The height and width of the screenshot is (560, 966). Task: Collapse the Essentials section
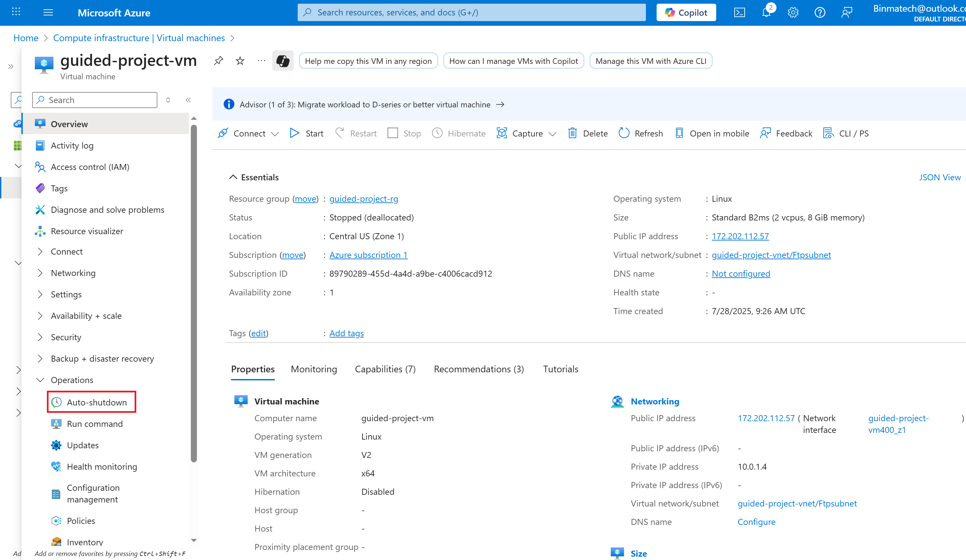point(233,177)
